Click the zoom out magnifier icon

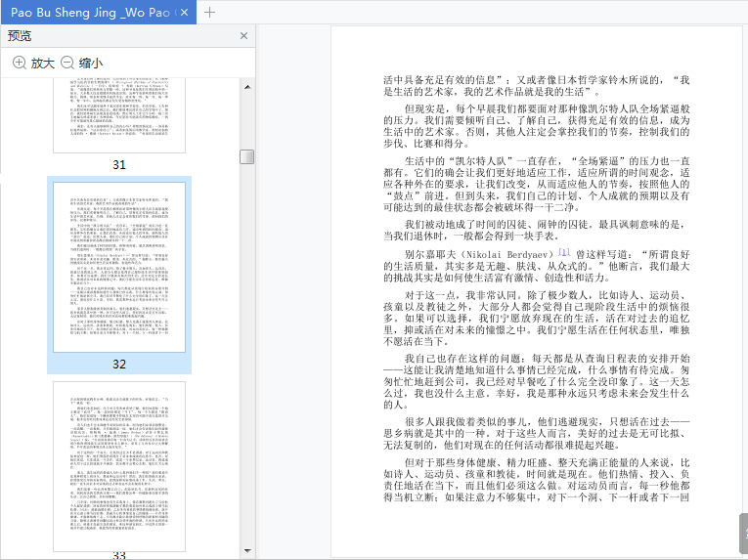(67, 63)
